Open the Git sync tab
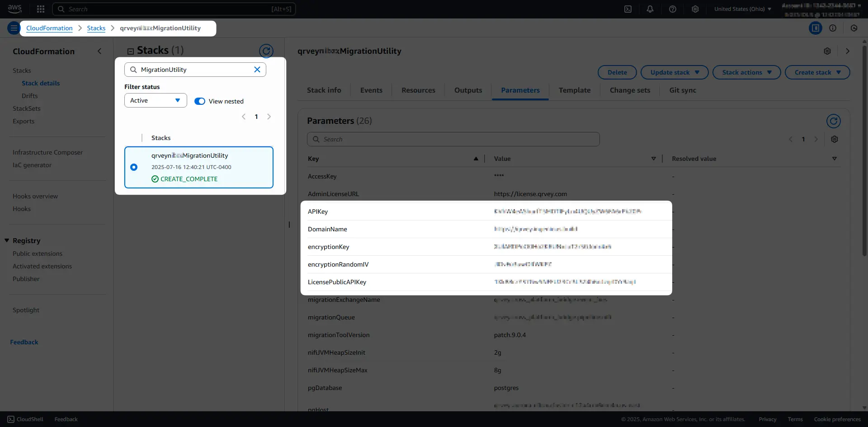 (683, 90)
